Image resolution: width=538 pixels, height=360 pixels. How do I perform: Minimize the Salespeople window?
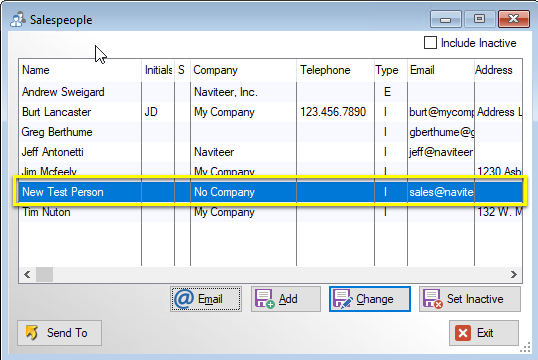tap(445, 19)
